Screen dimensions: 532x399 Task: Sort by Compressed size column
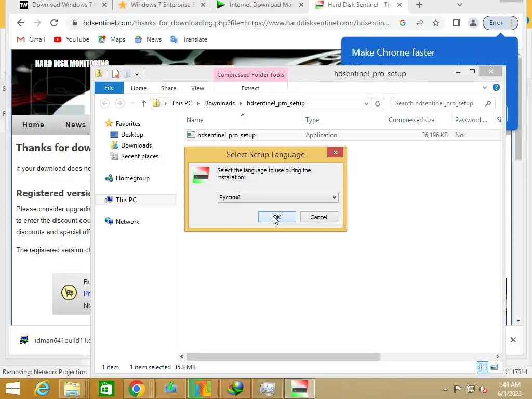pyautogui.click(x=411, y=120)
